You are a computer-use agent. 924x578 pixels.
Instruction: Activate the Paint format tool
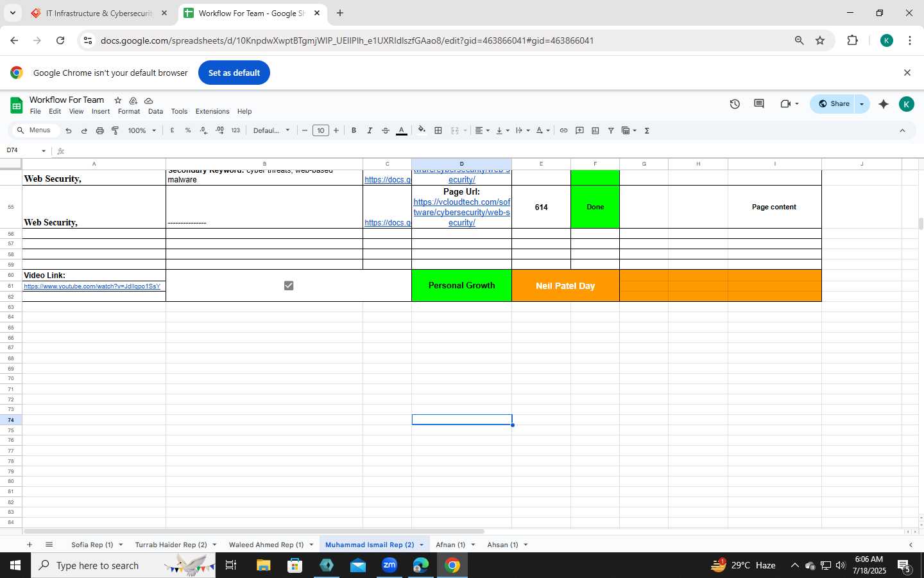click(x=116, y=130)
